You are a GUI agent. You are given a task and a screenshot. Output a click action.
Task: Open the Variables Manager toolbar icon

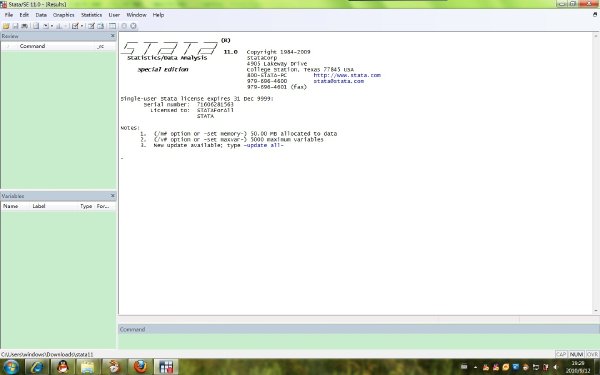[x=112, y=26]
